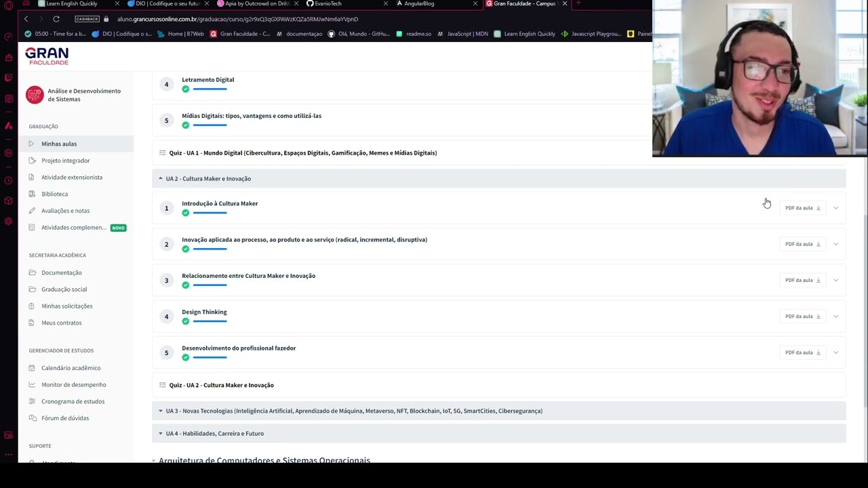The height and width of the screenshot is (488, 868).
Task: Click the browser address bar URL field
Action: 237,19
